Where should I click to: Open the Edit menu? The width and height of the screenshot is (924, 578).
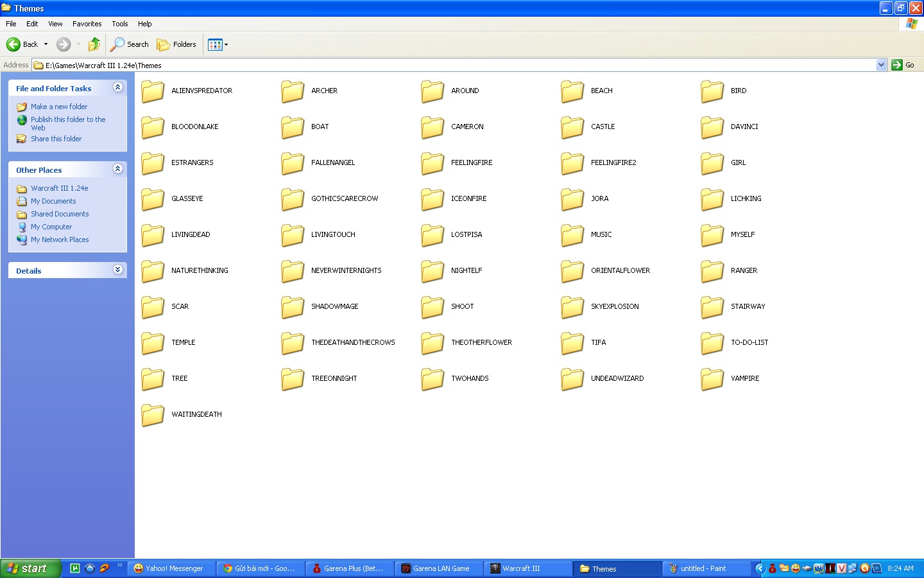point(32,24)
